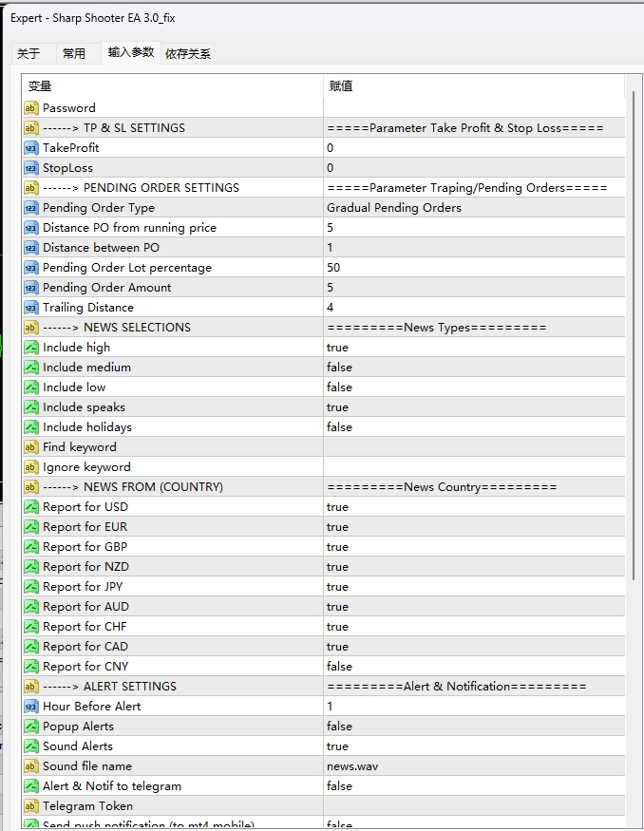Select the news.wav value cell
Viewport: 644px width, 831px height.
coord(474,766)
